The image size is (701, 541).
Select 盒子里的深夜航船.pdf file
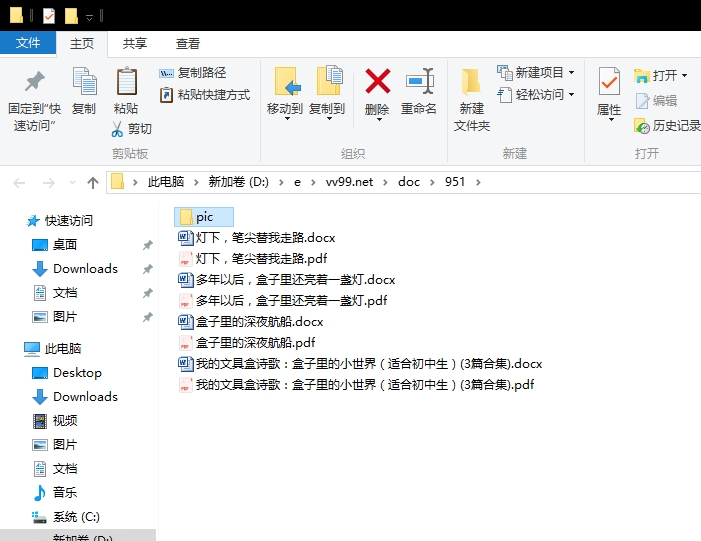(247, 342)
